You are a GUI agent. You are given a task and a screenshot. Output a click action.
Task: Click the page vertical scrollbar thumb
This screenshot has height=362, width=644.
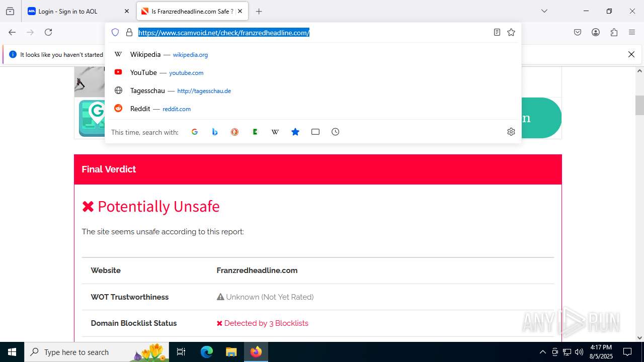tap(639, 105)
